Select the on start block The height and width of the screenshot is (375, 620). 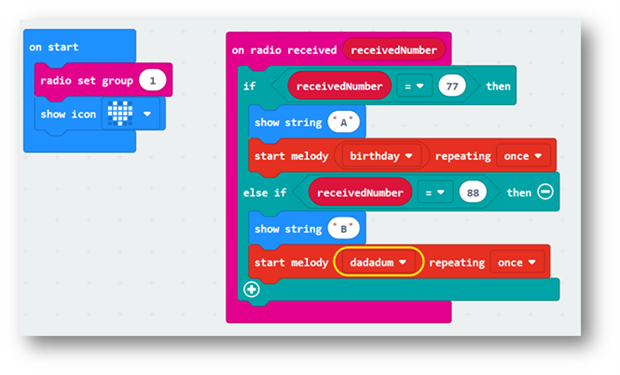tap(54, 47)
